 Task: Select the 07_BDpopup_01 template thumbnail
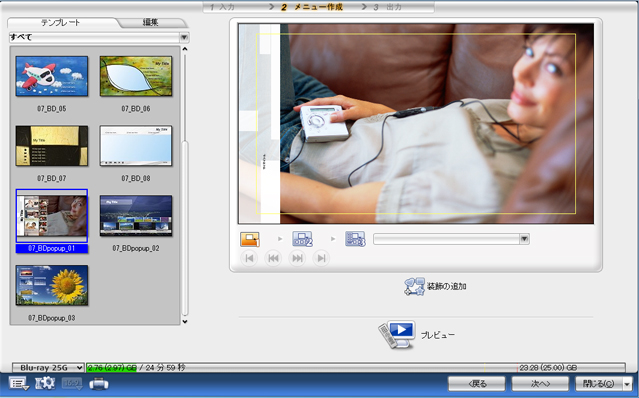click(52, 216)
